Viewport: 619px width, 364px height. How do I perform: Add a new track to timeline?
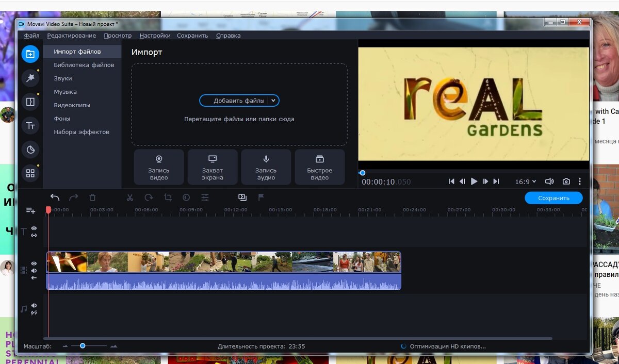point(30,210)
